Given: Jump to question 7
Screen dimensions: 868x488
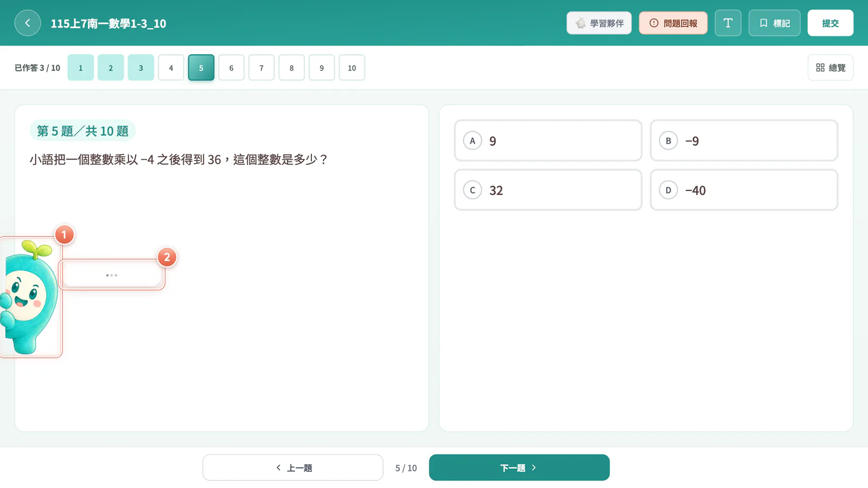Looking at the screenshot, I should pos(261,68).
